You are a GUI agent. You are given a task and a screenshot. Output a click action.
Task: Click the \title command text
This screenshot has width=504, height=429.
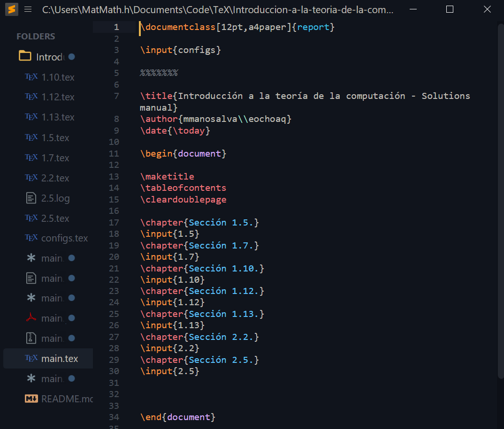tap(156, 96)
